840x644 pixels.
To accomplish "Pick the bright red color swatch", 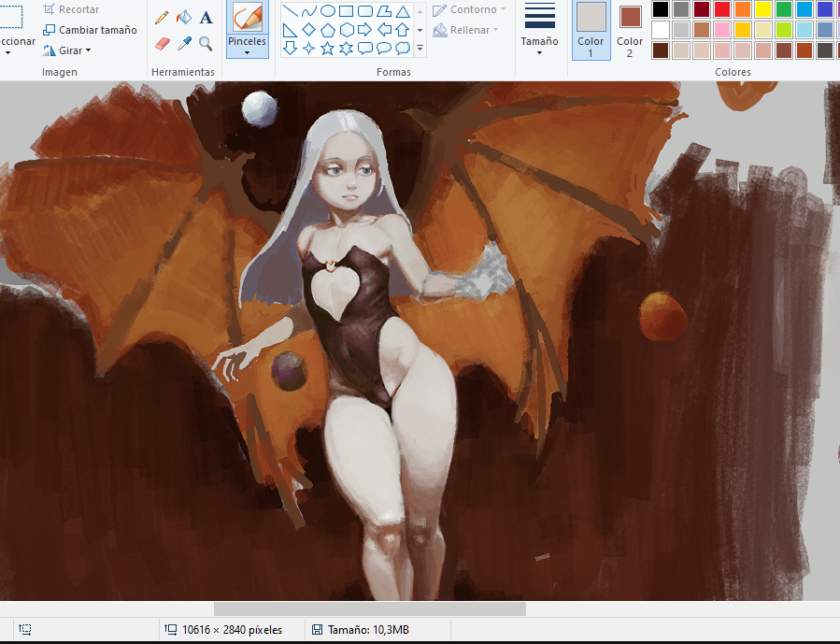I will pyautogui.click(x=722, y=9).
